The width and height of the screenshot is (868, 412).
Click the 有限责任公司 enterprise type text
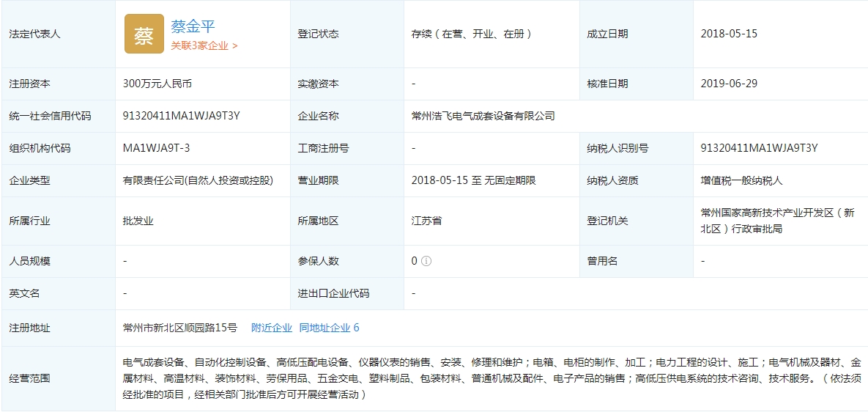click(x=198, y=180)
